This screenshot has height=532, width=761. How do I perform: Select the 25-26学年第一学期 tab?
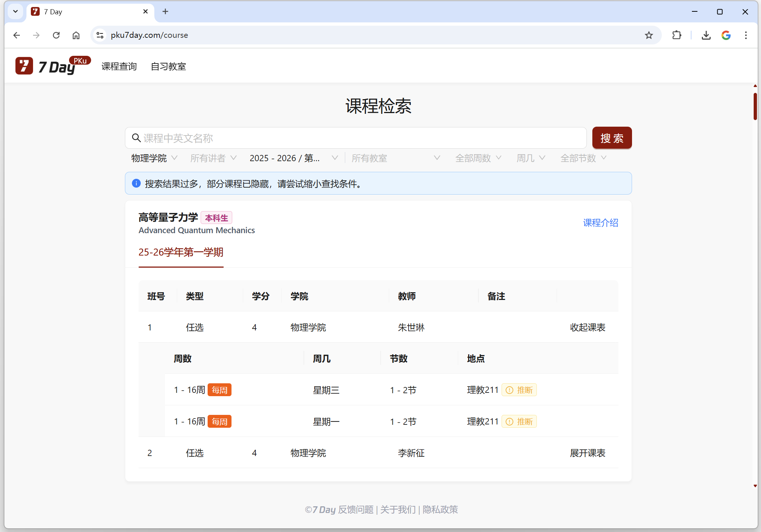[181, 252]
